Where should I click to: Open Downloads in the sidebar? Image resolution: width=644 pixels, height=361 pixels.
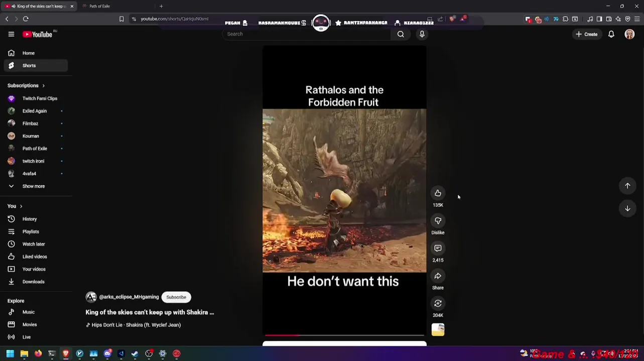(x=36, y=282)
